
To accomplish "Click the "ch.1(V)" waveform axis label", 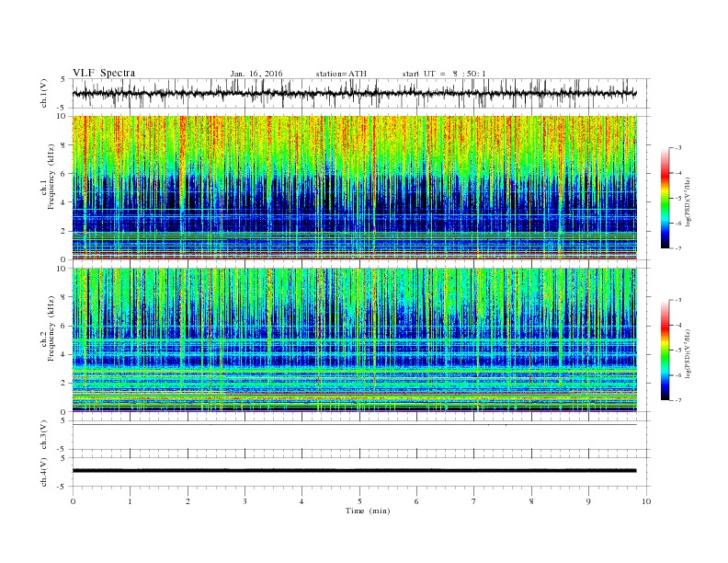I will pyautogui.click(x=44, y=93).
